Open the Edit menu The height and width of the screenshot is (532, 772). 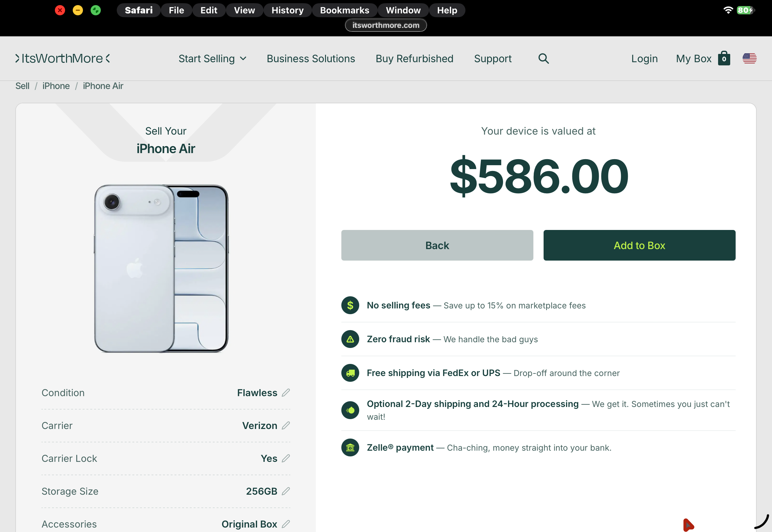(x=209, y=10)
